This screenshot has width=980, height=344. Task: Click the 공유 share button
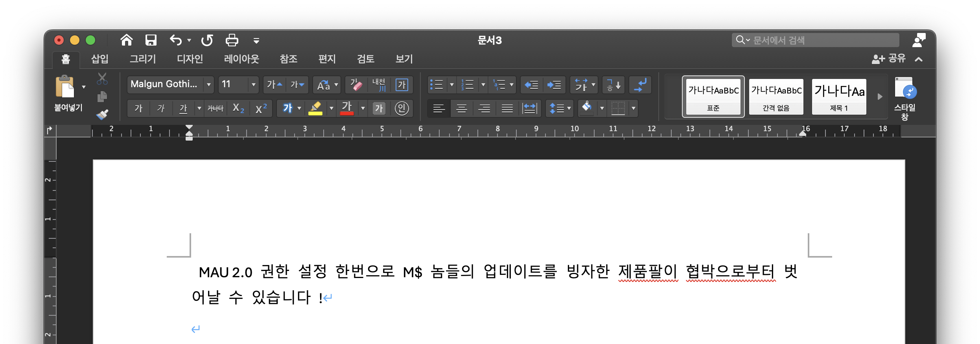point(889,59)
